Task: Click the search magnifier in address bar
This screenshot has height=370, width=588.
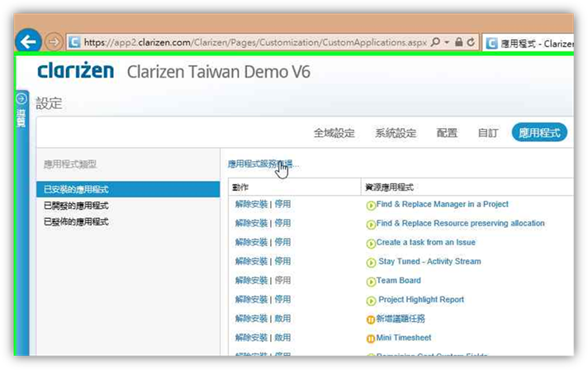Action: tap(437, 41)
